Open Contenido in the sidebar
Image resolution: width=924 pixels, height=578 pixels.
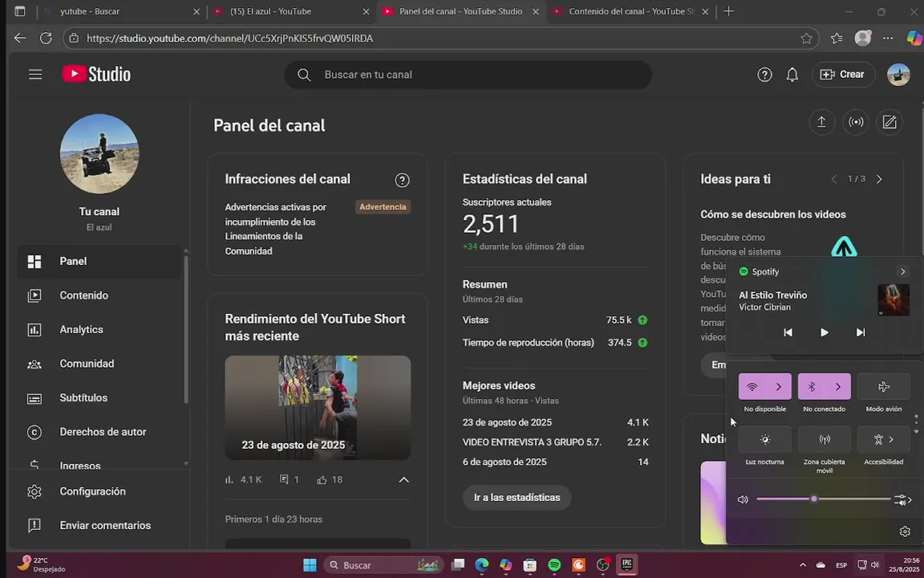(99, 295)
